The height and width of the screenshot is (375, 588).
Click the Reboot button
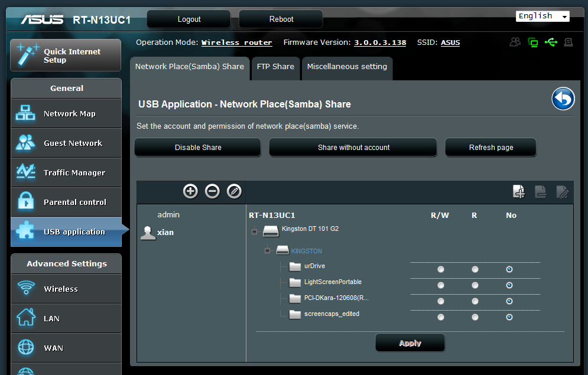[281, 19]
